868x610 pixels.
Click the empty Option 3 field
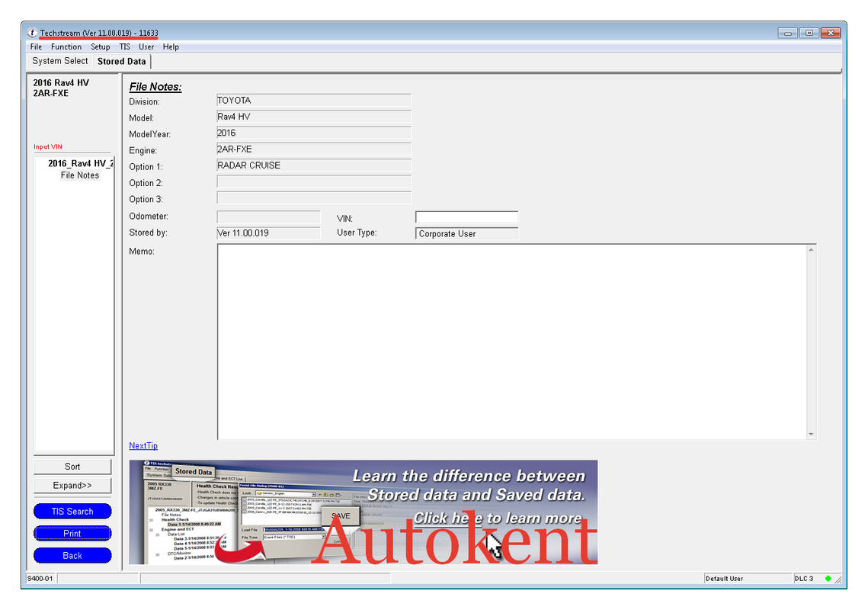click(314, 197)
